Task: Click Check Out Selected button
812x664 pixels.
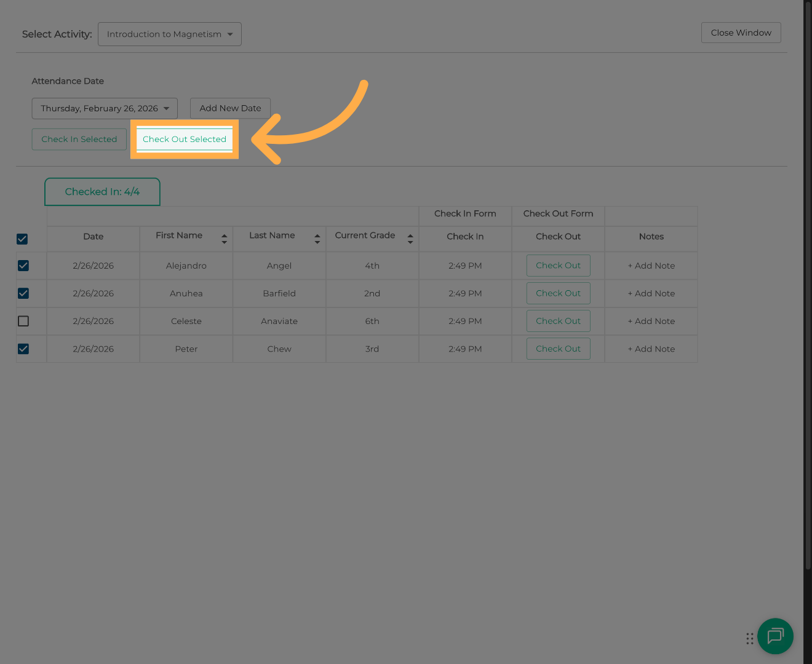Action: coord(185,140)
